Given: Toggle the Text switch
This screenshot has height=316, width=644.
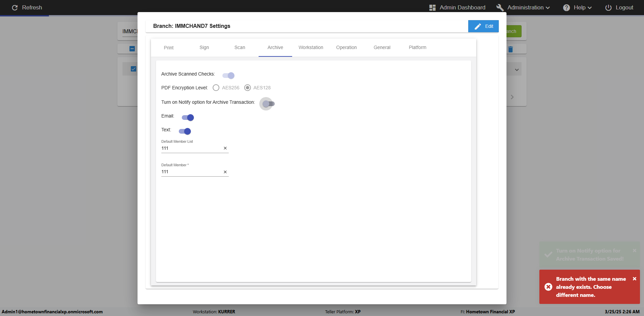Looking at the screenshot, I should (x=185, y=131).
